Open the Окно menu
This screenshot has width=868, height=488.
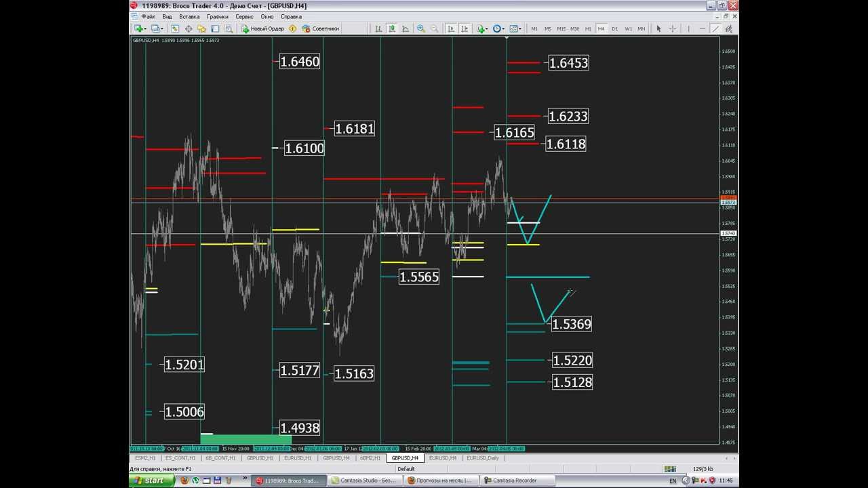pyautogui.click(x=267, y=16)
